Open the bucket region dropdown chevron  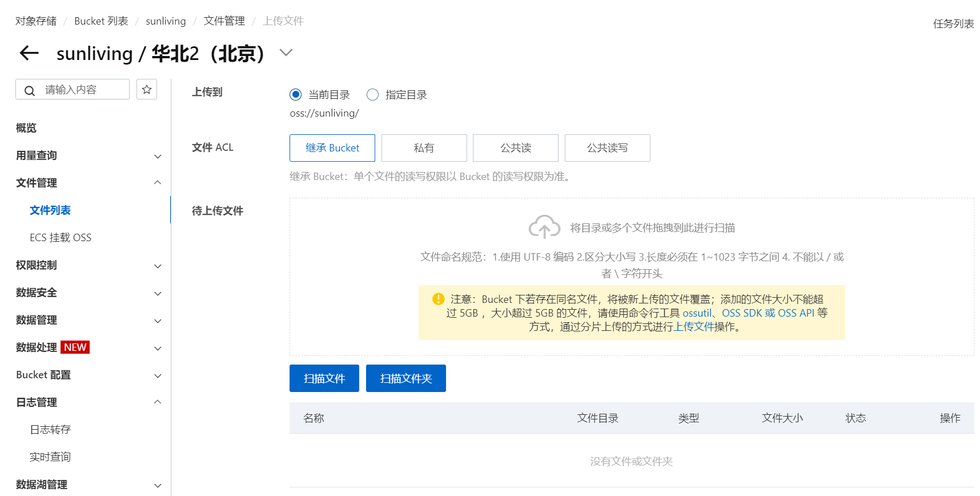tap(286, 53)
